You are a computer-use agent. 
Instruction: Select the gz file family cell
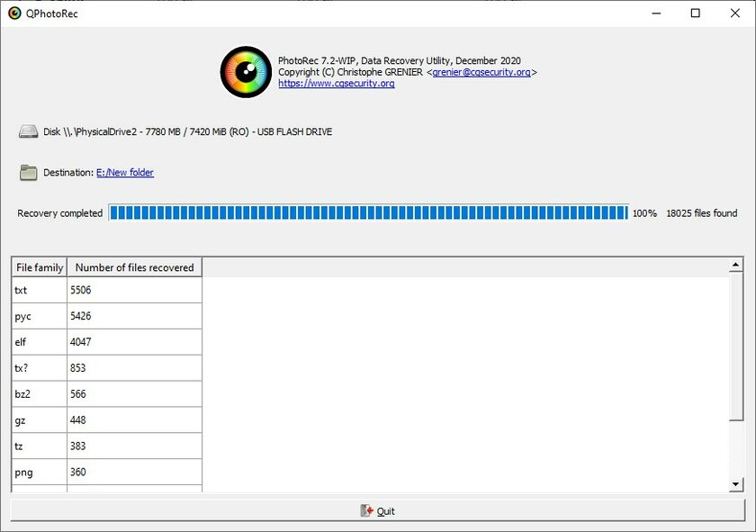tap(39, 420)
